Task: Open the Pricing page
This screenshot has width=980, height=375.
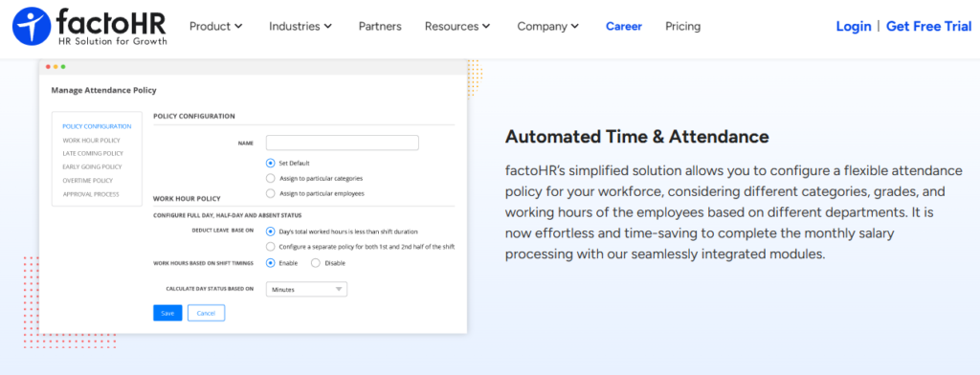Action: [x=682, y=26]
